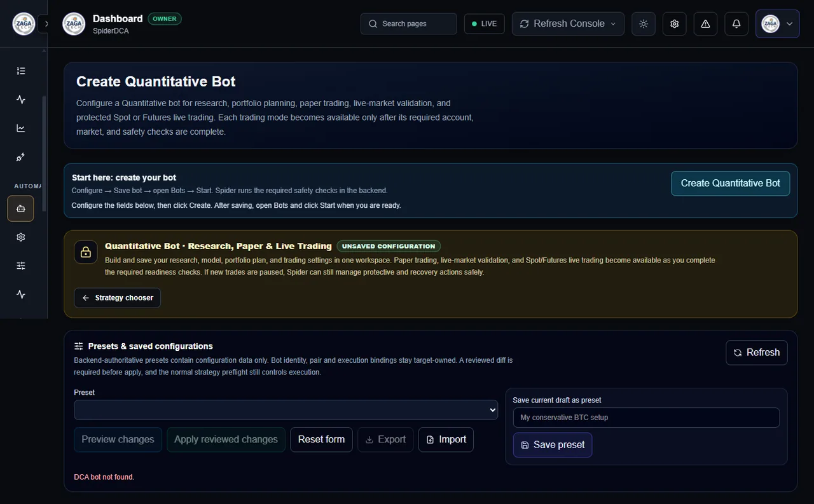Click the Create Quantitative Bot button
Image resolution: width=814 pixels, height=504 pixels.
click(x=730, y=183)
